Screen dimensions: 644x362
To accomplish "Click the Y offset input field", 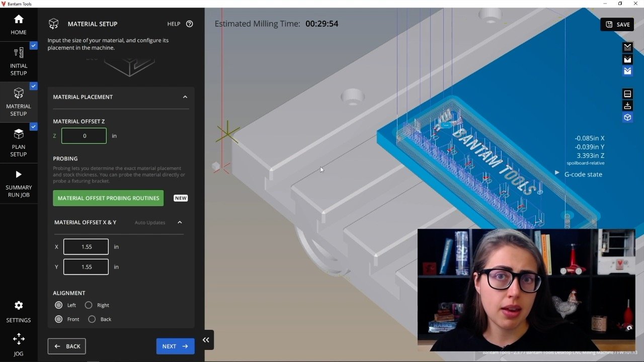I will pos(86,267).
